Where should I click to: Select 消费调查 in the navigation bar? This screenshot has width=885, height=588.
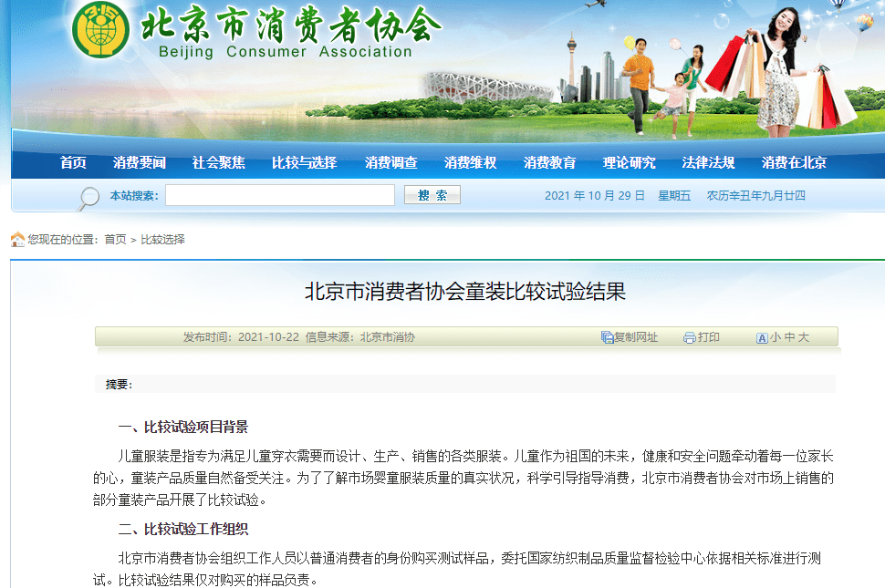391,162
